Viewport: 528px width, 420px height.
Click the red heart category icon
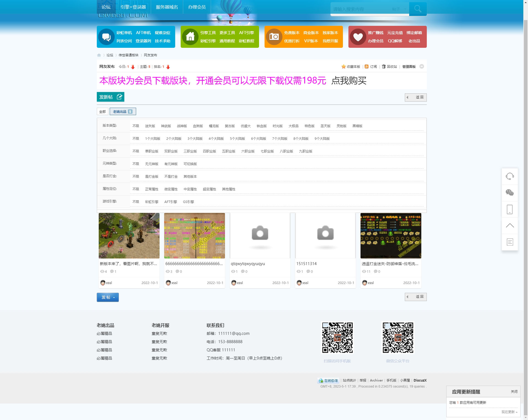click(x=358, y=37)
